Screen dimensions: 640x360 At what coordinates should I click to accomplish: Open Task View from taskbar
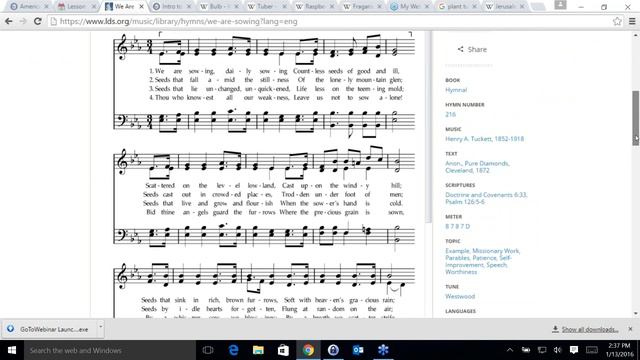tap(208, 350)
